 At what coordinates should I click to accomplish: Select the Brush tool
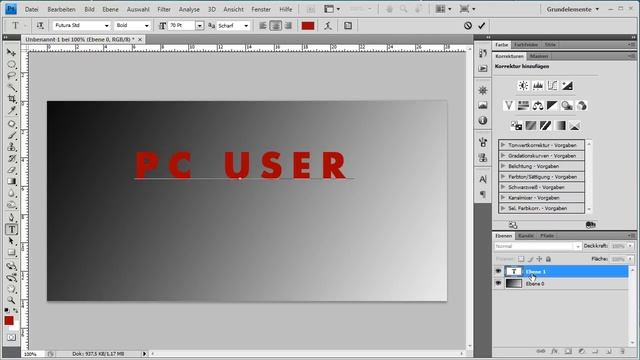click(11, 136)
